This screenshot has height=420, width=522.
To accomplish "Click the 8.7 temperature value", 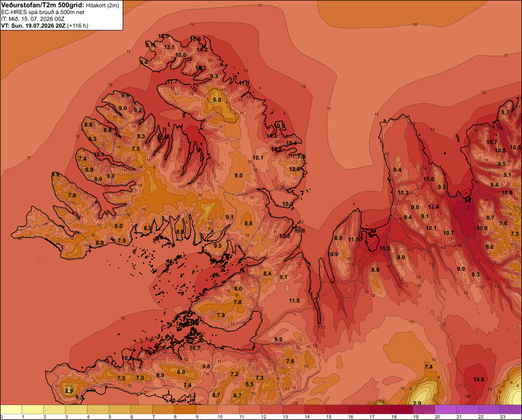I will pyautogui.click(x=490, y=218).
